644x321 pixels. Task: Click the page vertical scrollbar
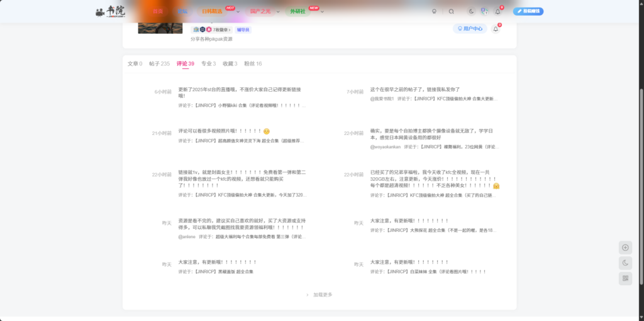(x=641, y=186)
